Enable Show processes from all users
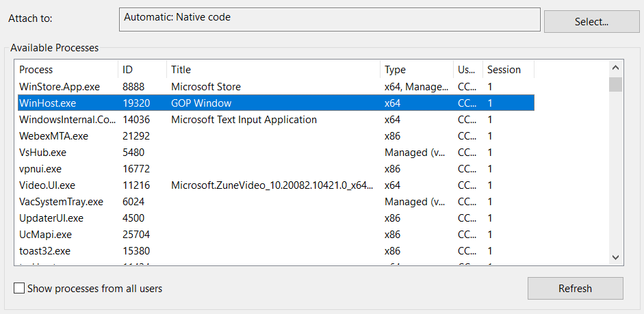 19,288
